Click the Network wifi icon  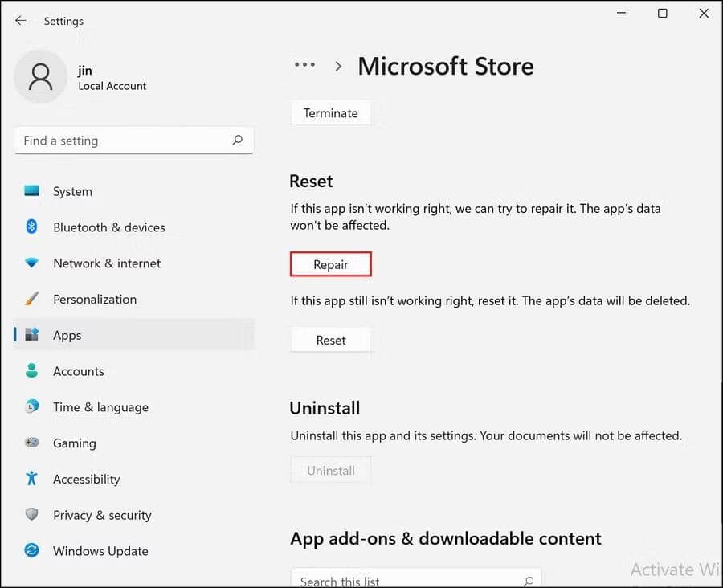click(31, 263)
